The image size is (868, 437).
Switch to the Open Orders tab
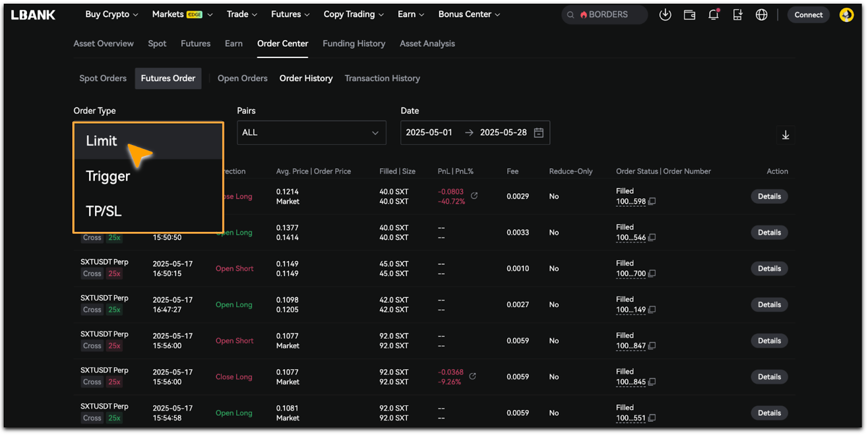pyautogui.click(x=242, y=79)
